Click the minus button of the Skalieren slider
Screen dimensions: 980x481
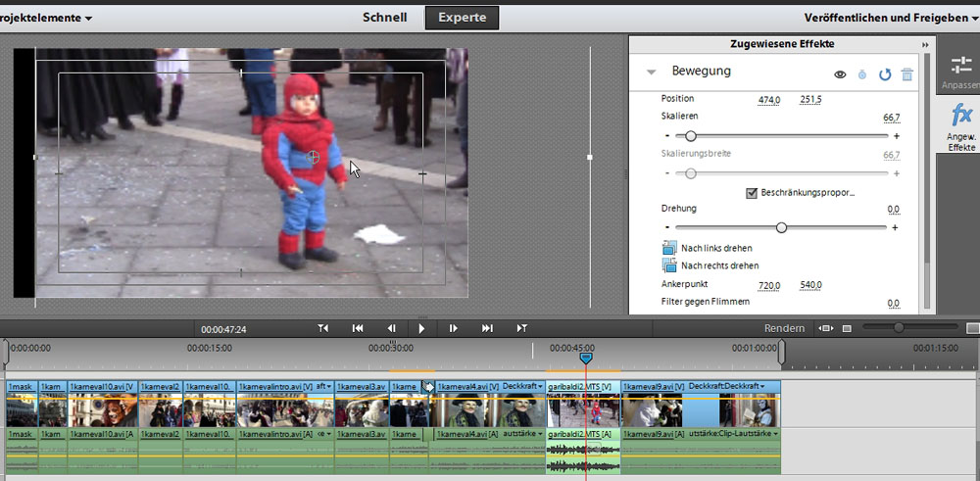click(x=667, y=136)
